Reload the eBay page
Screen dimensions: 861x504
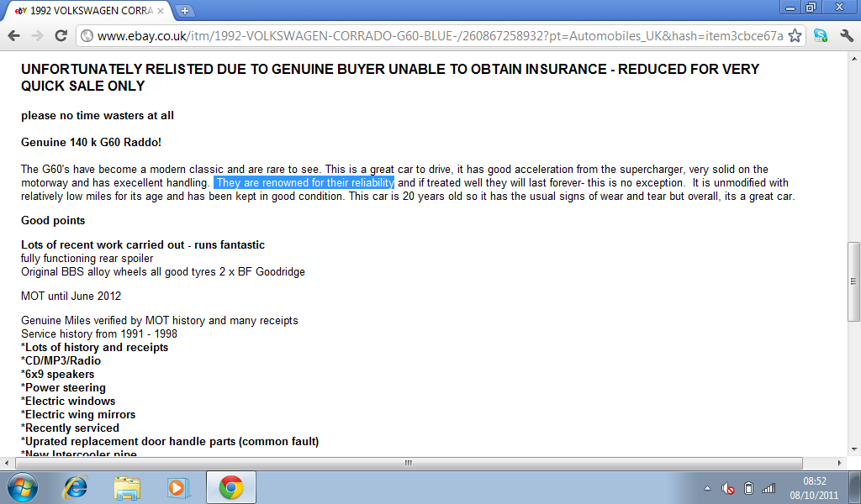point(61,35)
